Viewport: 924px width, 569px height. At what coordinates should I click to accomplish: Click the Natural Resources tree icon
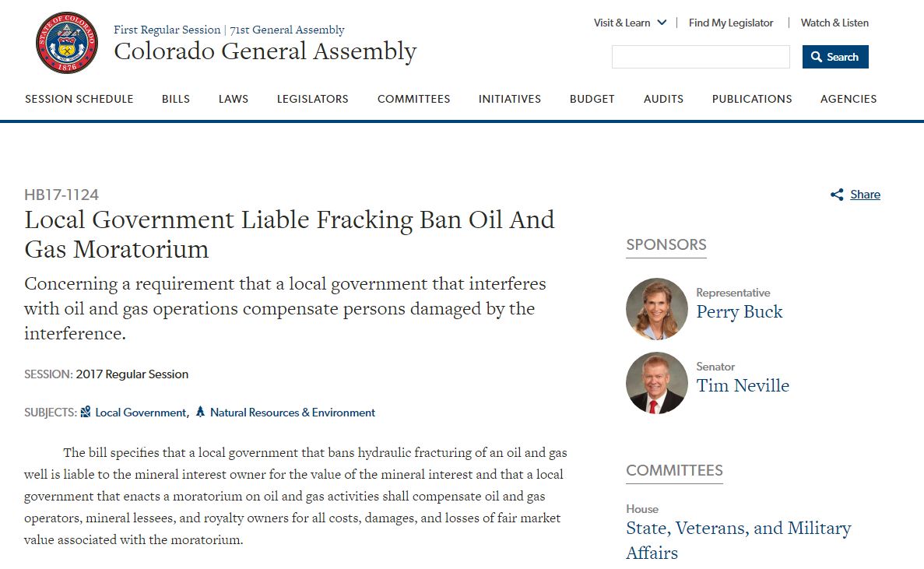(200, 412)
